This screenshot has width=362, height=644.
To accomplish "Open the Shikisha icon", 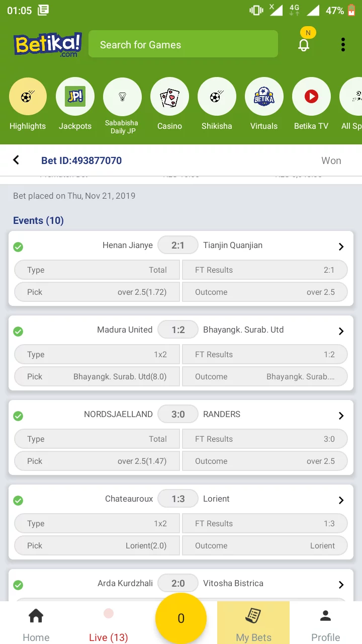I will [217, 97].
